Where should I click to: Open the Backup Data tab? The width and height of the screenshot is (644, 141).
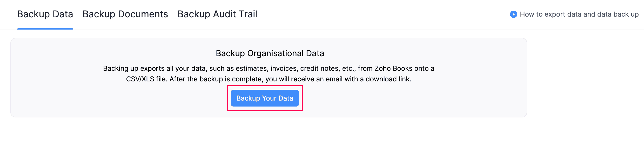tap(45, 14)
